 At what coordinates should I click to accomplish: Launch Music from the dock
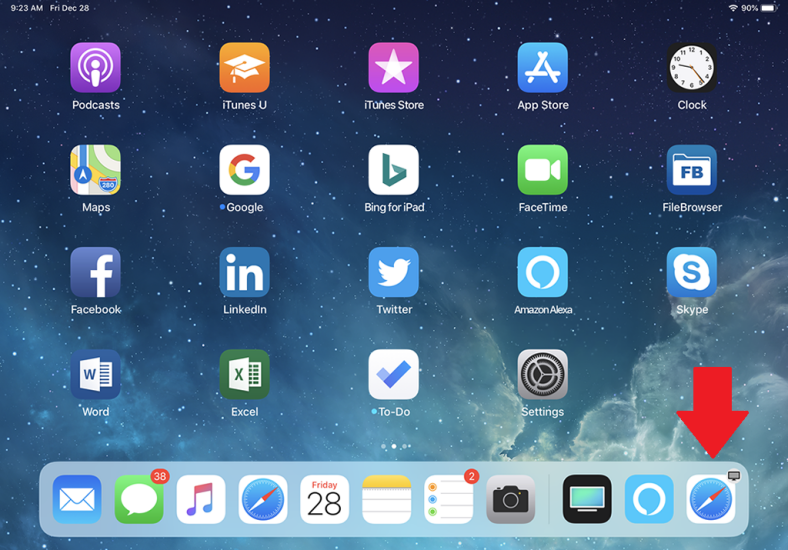tap(201, 499)
